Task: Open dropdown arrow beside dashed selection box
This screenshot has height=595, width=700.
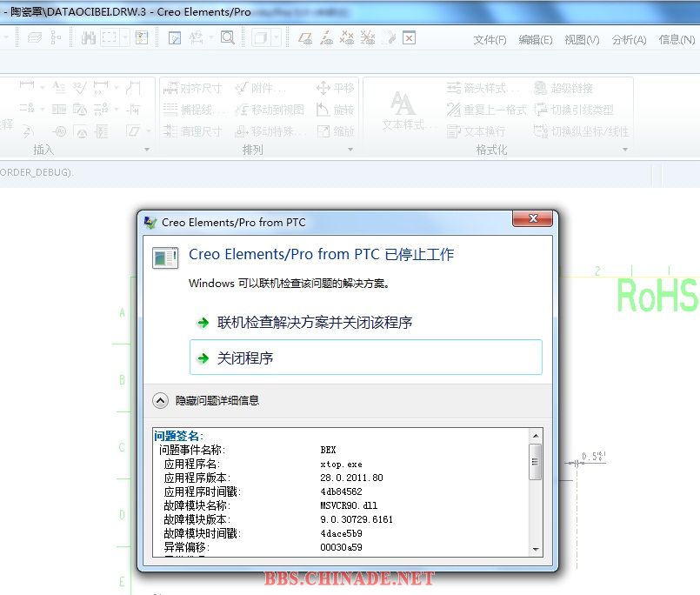Action: (125, 38)
